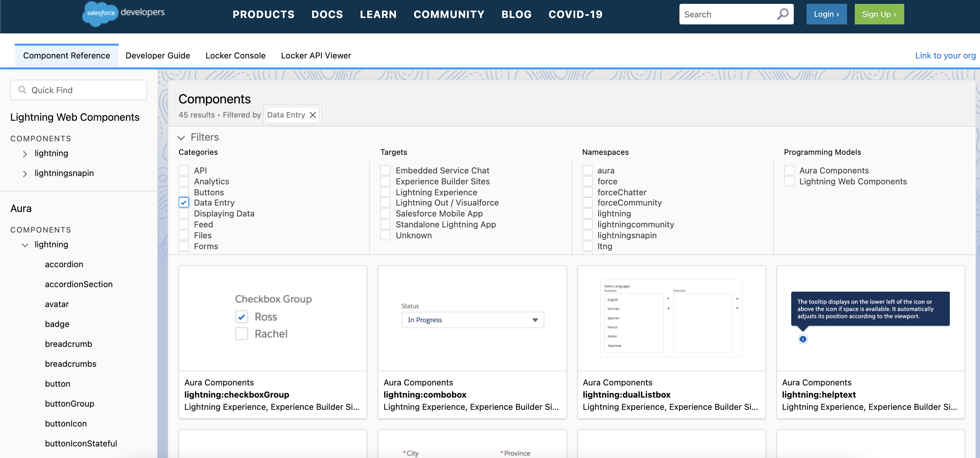Collapse the Aura lightning tree node
This screenshot has width=980, height=458.
point(25,245)
